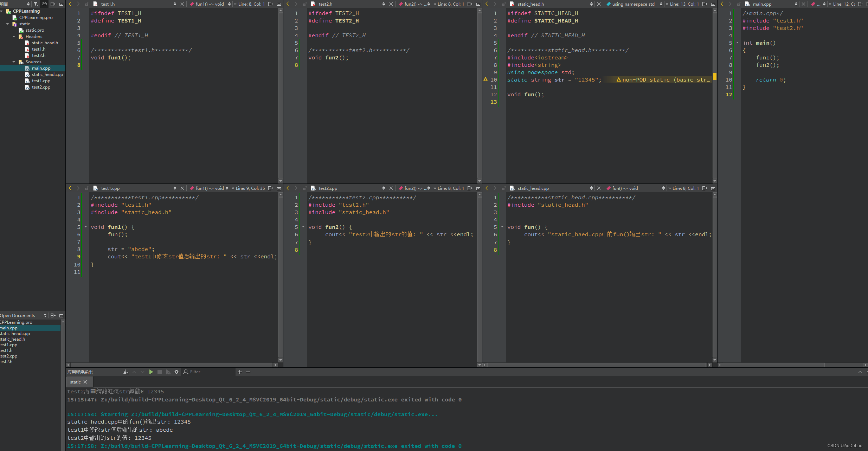Split the test2.h editor view
Image resolution: width=868 pixels, height=451 pixels.
470,4
